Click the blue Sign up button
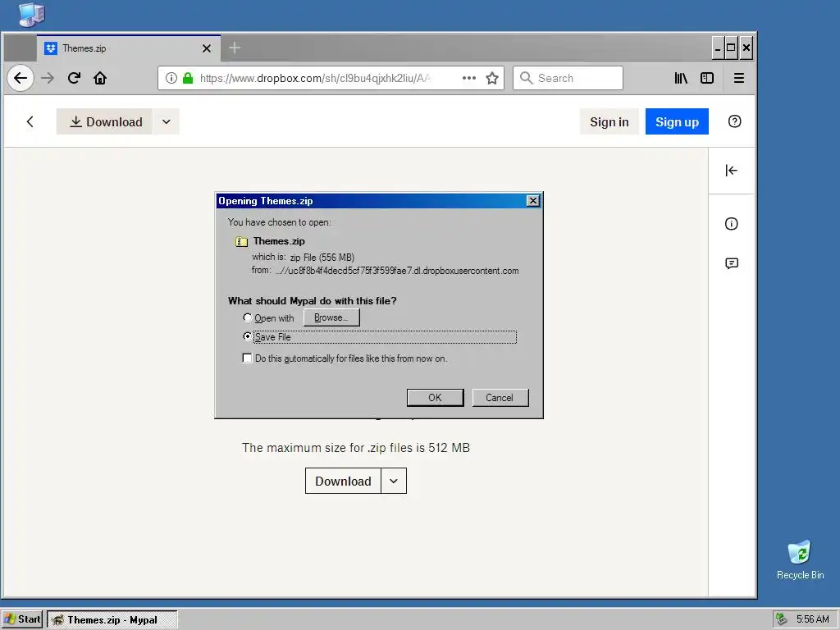The height and width of the screenshot is (630, 840). (677, 121)
